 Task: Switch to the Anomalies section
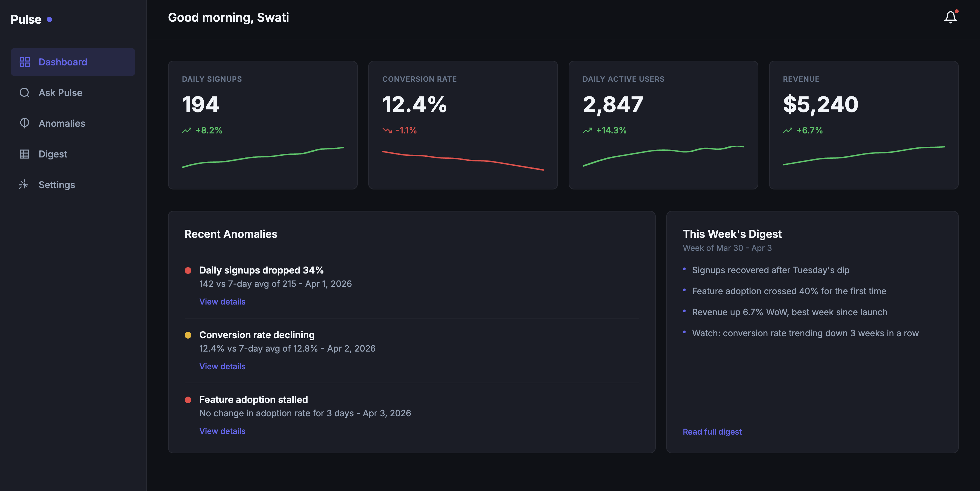coord(62,123)
